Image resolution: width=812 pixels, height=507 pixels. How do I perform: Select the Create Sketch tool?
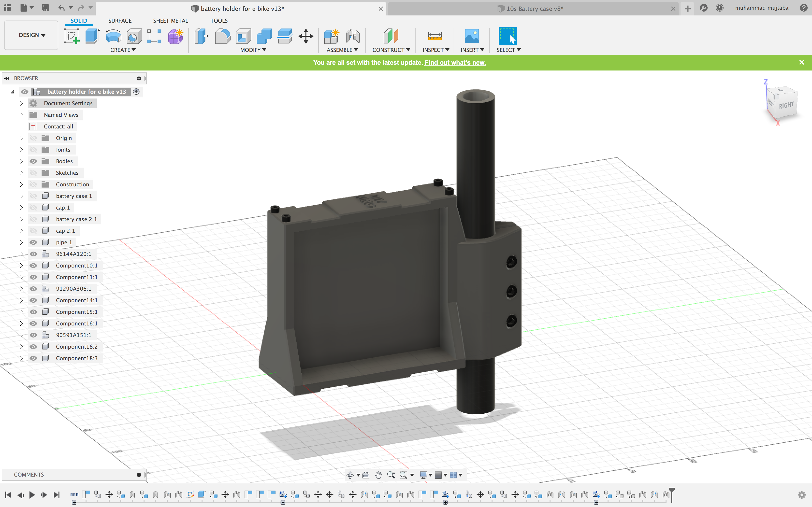click(x=72, y=36)
